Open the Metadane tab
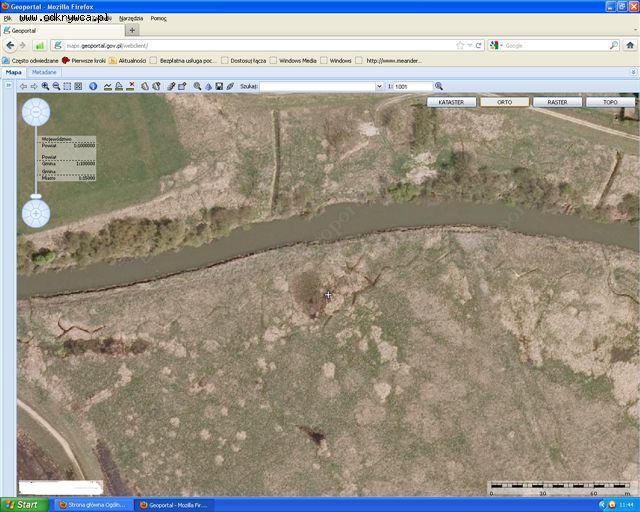The width and height of the screenshot is (640, 512). click(44, 72)
